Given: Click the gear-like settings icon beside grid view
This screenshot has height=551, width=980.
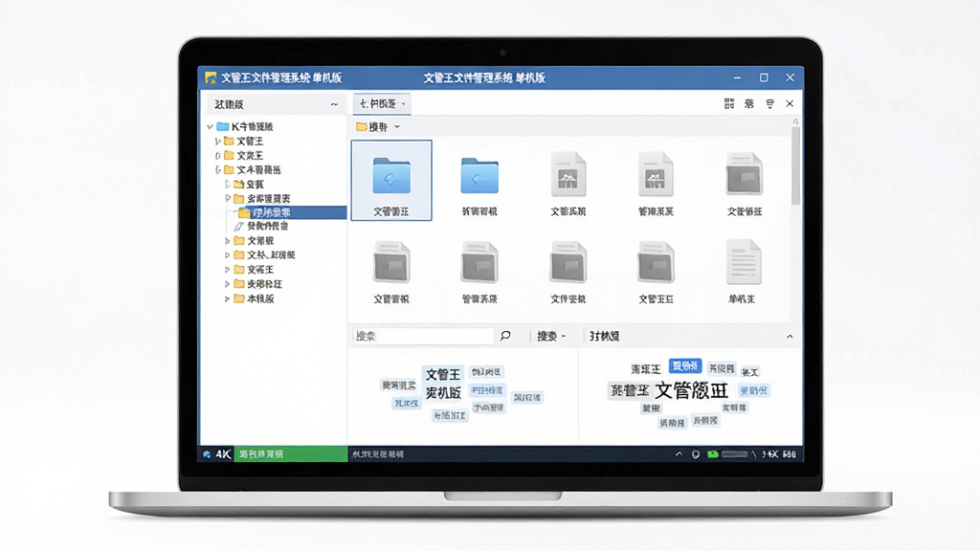Looking at the screenshot, I should (x=748, y=103).
